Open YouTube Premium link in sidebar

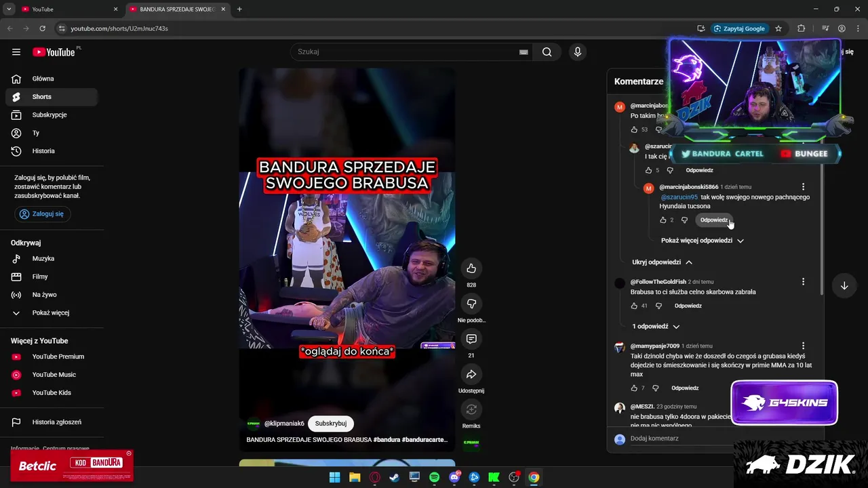click(x=51, y=357)
